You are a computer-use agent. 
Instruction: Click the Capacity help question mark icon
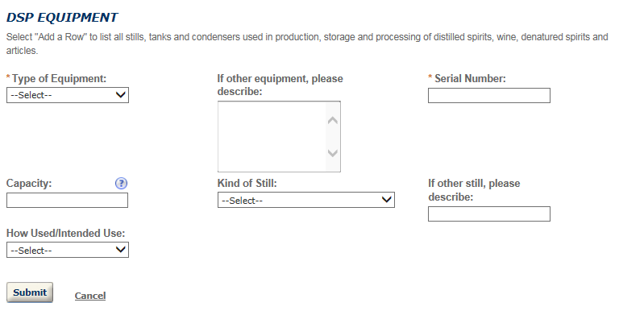(x=121, y=184)
